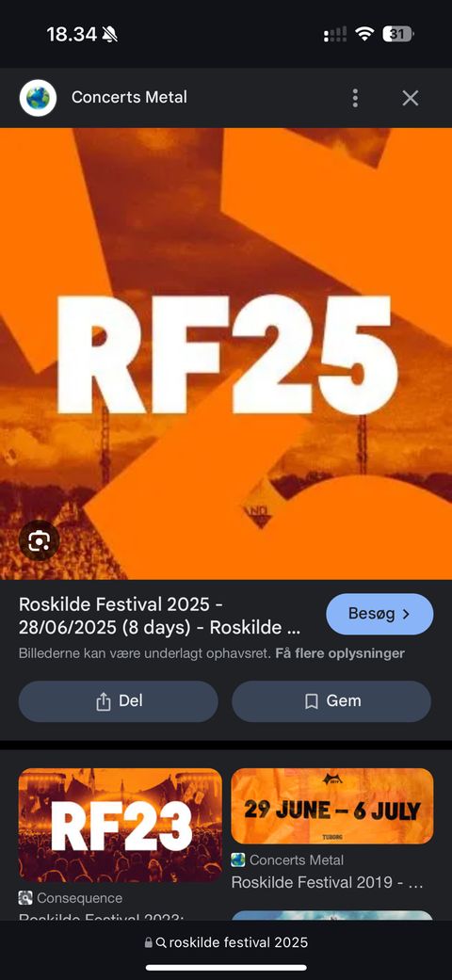Close the image preview with the X

click(411, 98)
